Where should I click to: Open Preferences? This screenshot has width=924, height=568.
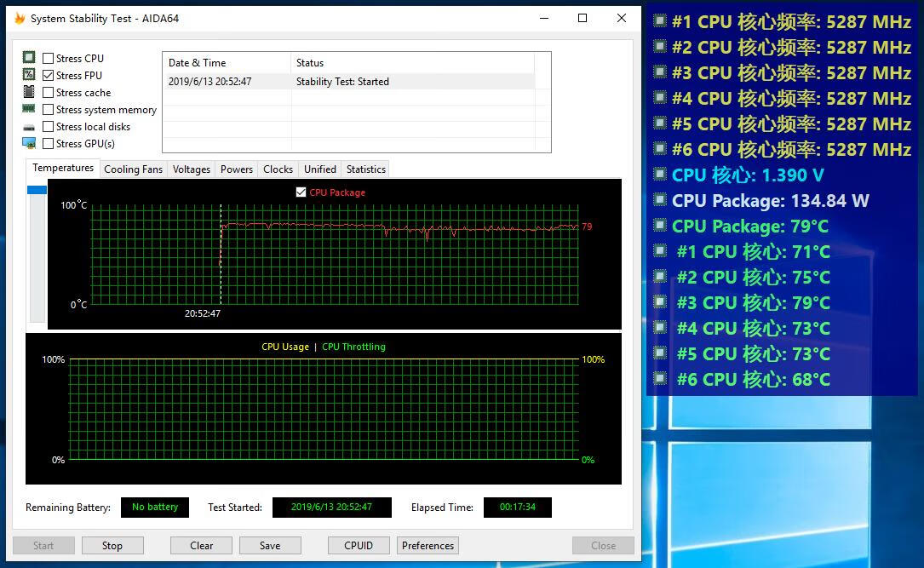click(428, 546)
